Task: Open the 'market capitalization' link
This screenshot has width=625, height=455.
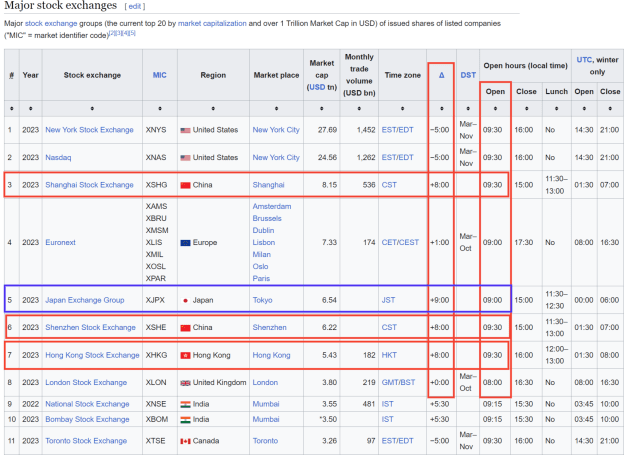Action: (212, 23)
